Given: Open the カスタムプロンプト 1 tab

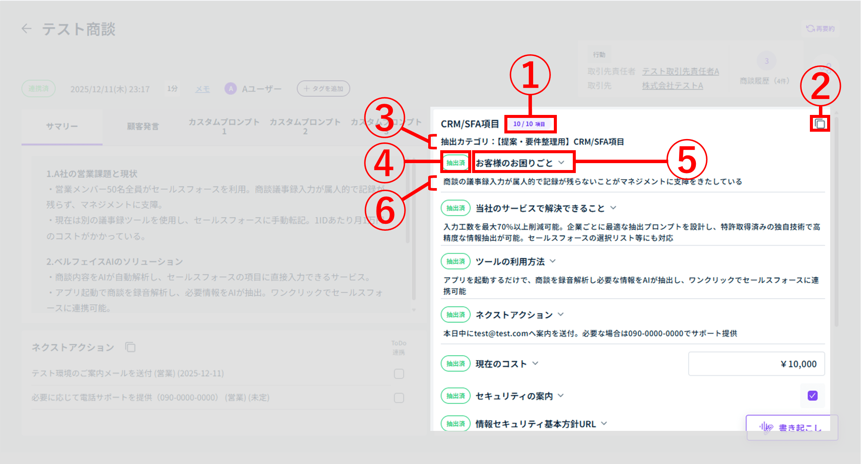Looking at the screenshot, I should (x=224, y=126).
